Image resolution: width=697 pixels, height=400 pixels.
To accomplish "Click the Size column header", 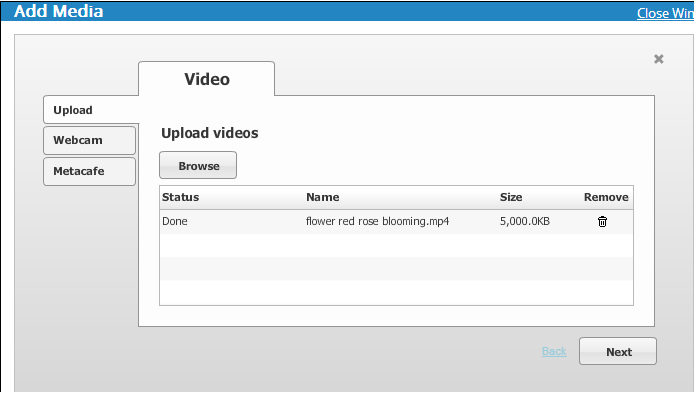I will coord(511,197).
